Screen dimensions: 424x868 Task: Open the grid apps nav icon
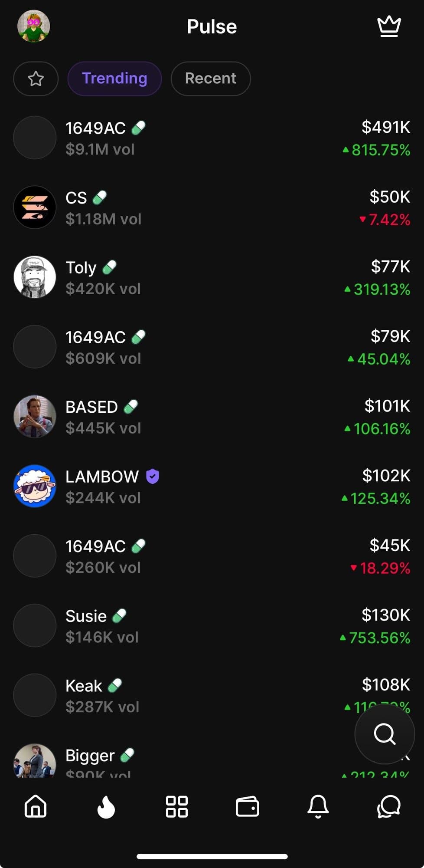[177, 807]
